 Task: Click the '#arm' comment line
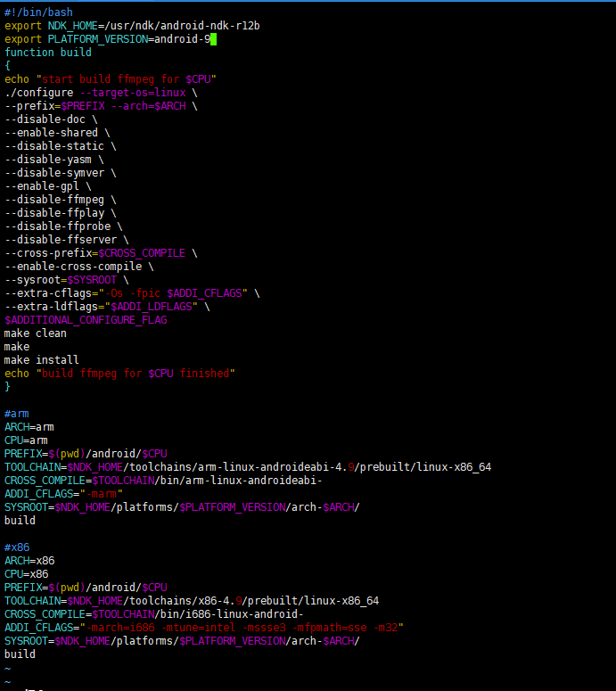16,414
